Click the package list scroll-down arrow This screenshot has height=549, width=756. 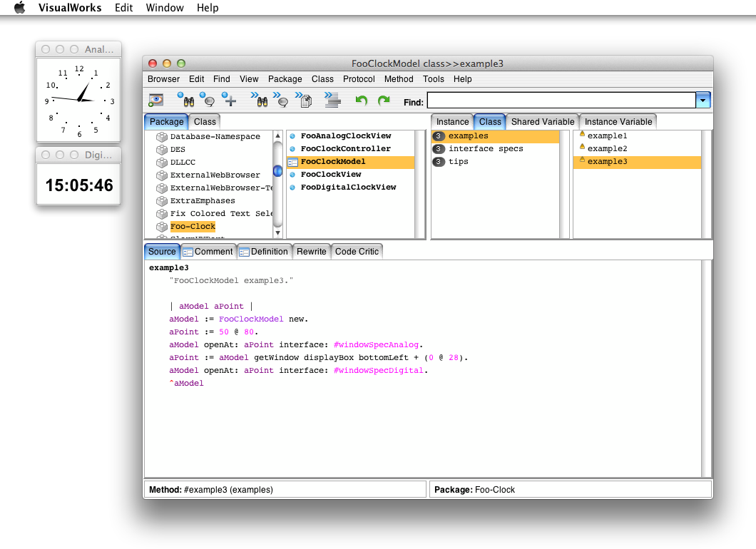pyautogui.click(x=277, y=233)
